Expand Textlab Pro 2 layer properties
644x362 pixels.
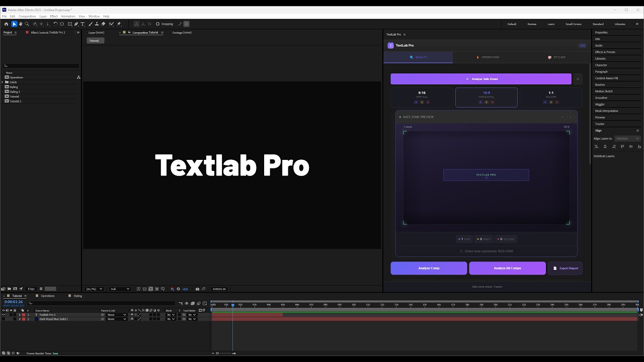click(20, 315)
